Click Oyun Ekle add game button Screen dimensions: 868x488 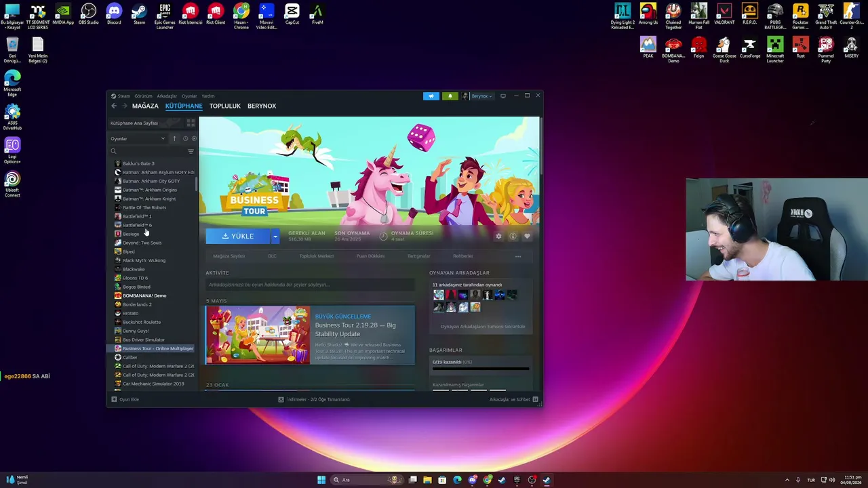click(x=125, y=399)
